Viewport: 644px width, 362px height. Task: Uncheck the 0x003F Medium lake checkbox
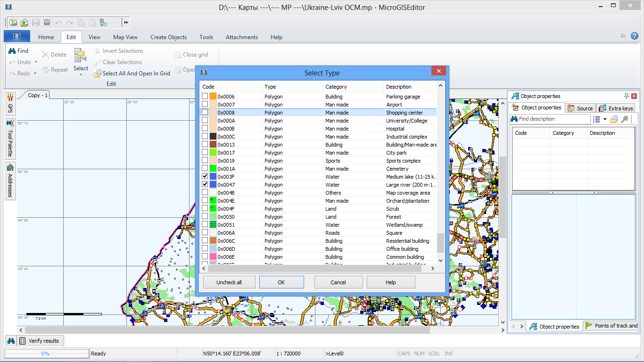[205, 177]
